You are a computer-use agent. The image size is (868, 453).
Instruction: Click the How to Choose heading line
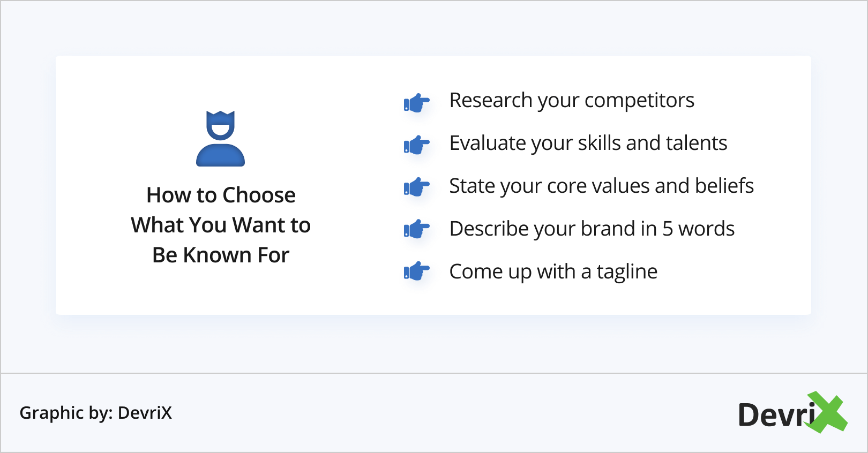[x=221, y=195]
